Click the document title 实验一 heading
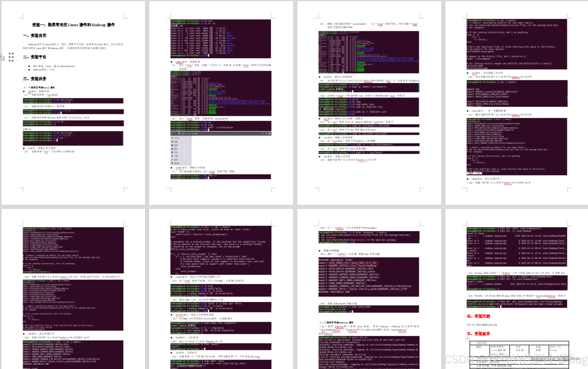 click(73, 25)
